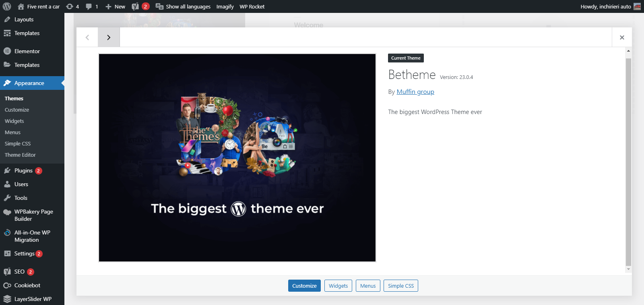Open Cookiebot in the sidebar
Image resolution: width=644 pixels, height=305 pixels.
pos(32,285)
